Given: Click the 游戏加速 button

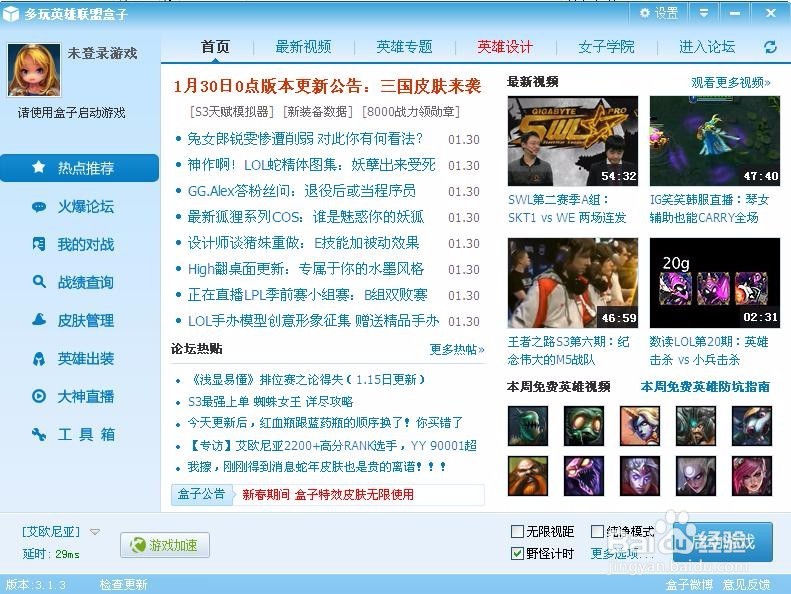Looking at the screenshot, I should pos(165,545).
